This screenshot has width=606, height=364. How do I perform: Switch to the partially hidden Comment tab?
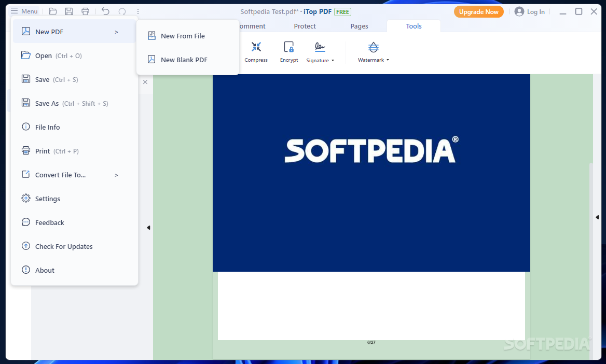point(252,26)
